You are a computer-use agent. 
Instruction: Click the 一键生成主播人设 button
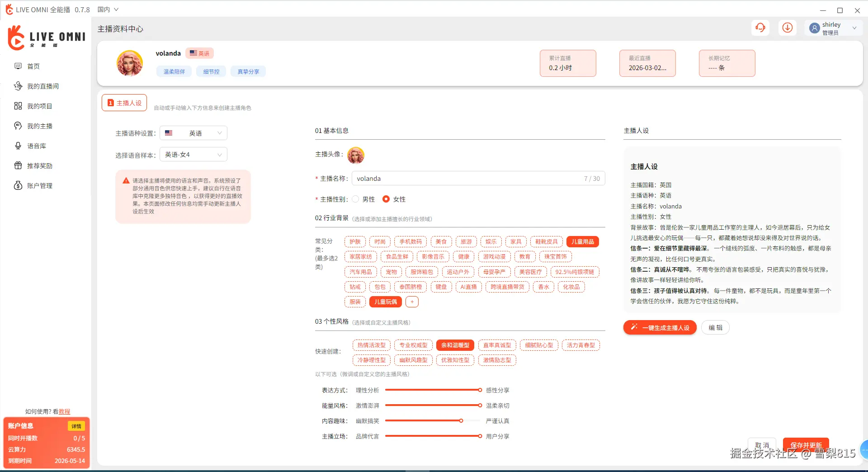point(660,327)
